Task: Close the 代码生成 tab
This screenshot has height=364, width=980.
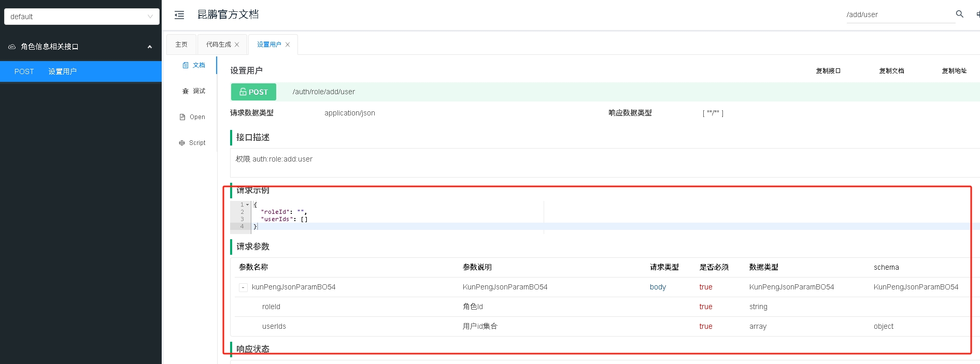Action: [x=237, y=45]
